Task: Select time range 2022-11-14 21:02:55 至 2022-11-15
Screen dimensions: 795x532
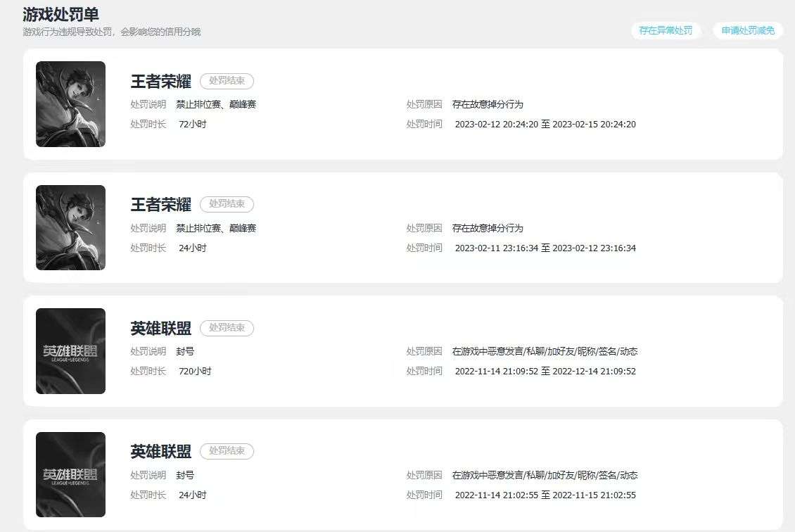Action: tap(545, 495)
